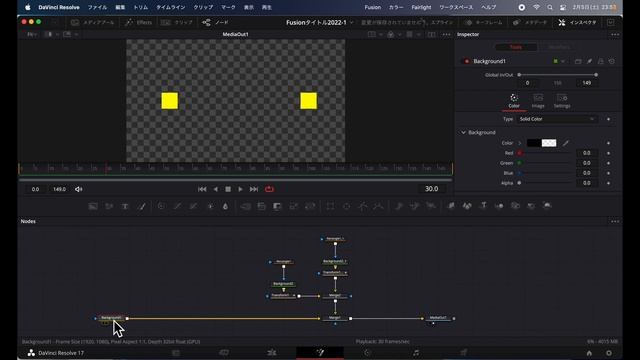Expand the Color swatch disclosure arrow
The width and height of the screenshot is (640, 360).
click(520, 143)
